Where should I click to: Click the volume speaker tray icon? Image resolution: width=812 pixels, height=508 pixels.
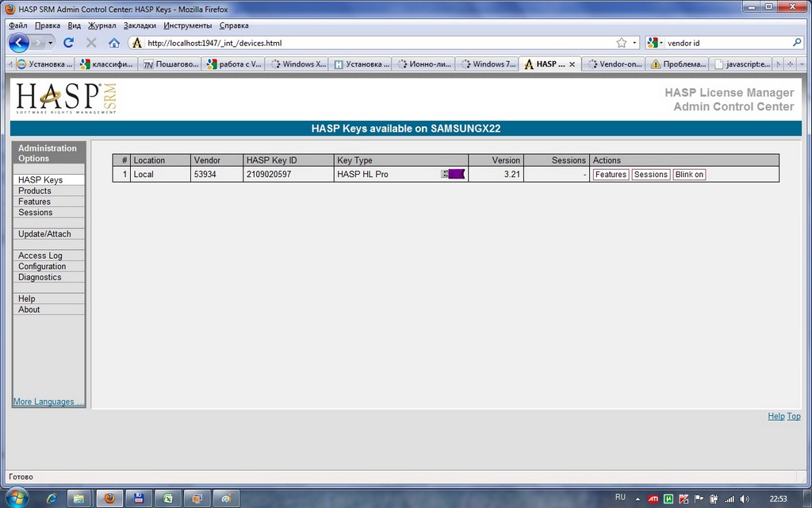pyautogui.click(x=745, y=499)
